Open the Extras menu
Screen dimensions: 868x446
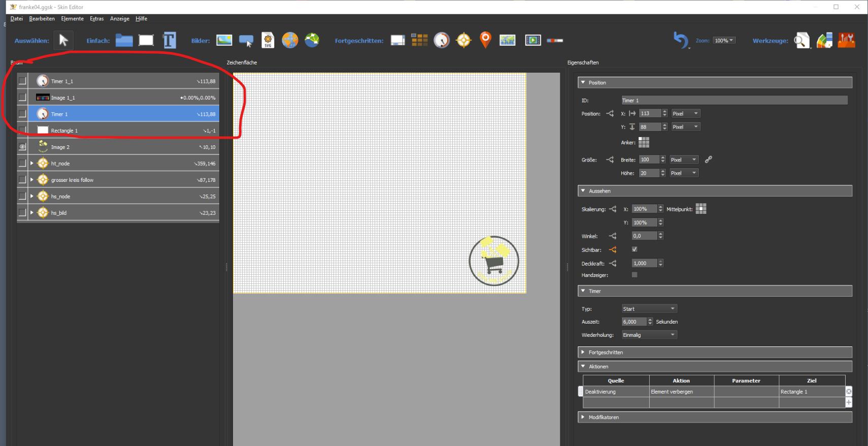(x=96, y=19)
